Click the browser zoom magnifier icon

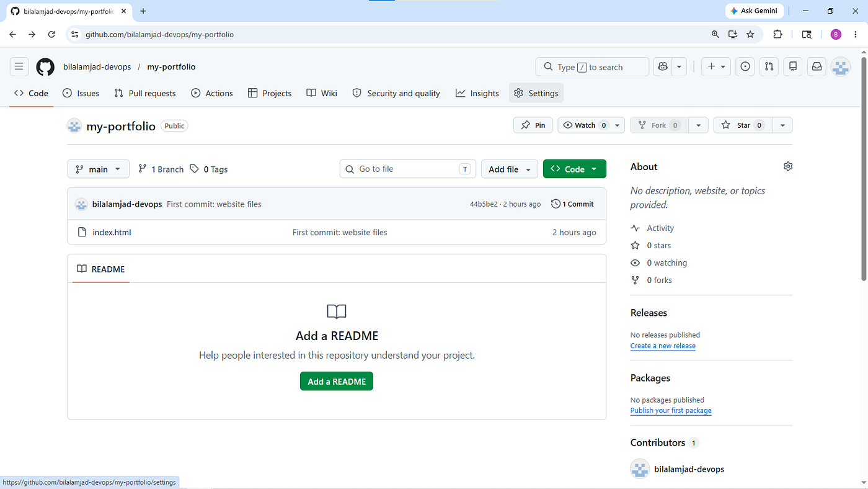click(x=715, y=34)
